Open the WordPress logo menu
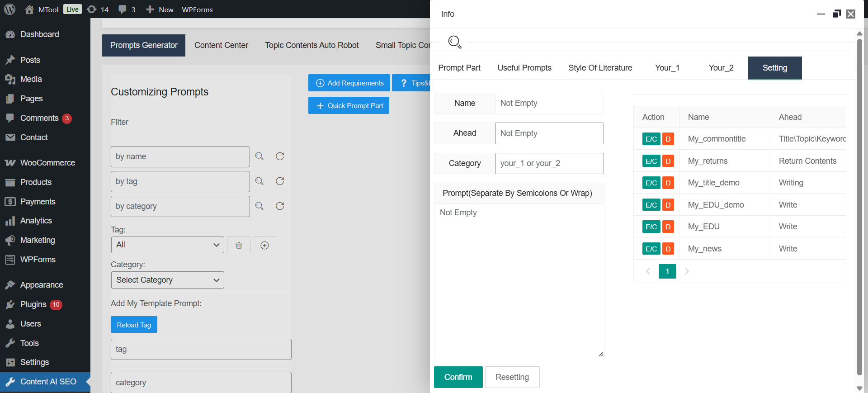 pyautogui.click(x=10, y=9)
